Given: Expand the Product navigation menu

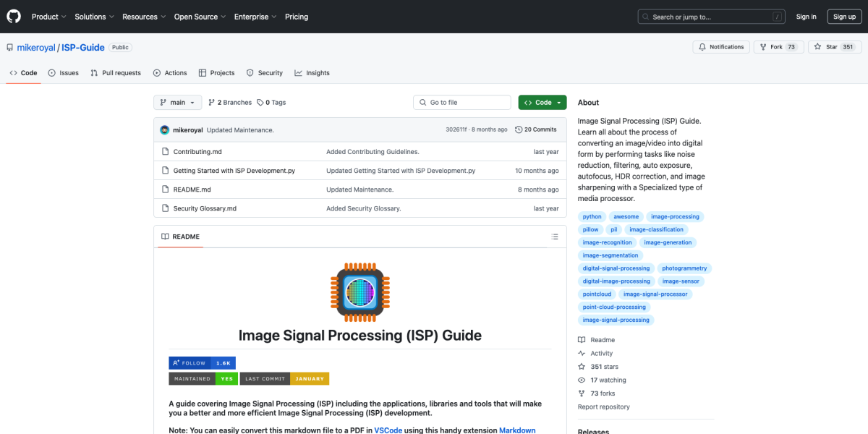Looking at the screenshot, I should (49, 17).
